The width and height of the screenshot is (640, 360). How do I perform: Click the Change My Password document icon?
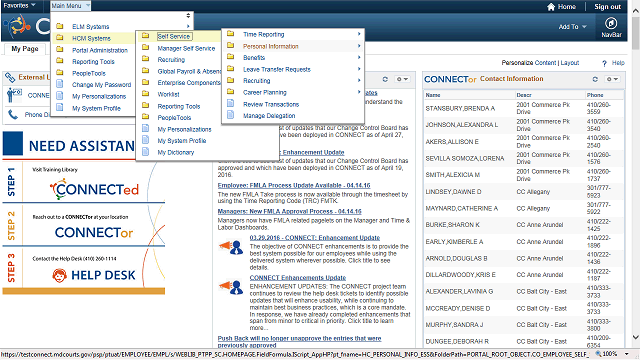click(60, 84)
